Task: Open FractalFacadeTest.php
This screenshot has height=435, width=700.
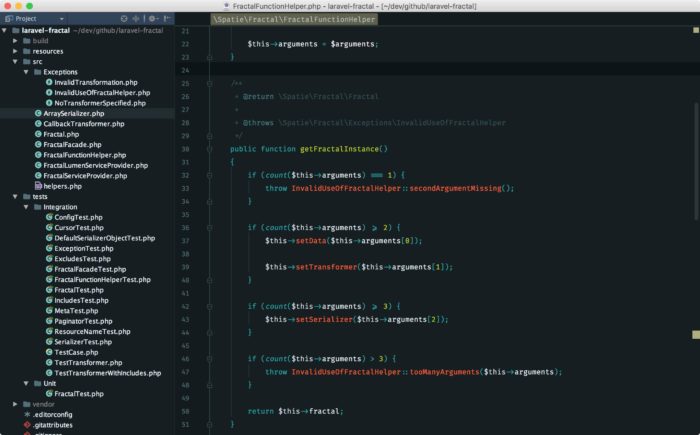Action: coord(90,269)
